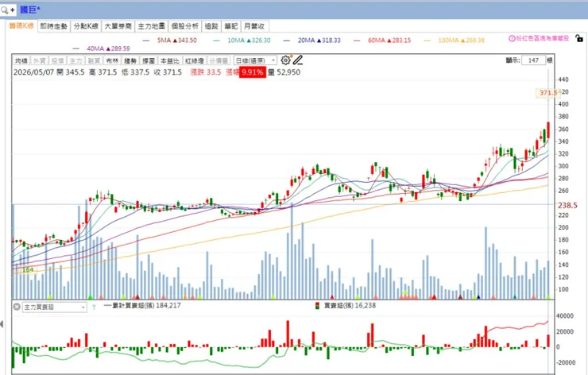The height and width of the screenshot is (375, 588).
Task: Switch to 即時走勢 tab
Action: (53, 26)
